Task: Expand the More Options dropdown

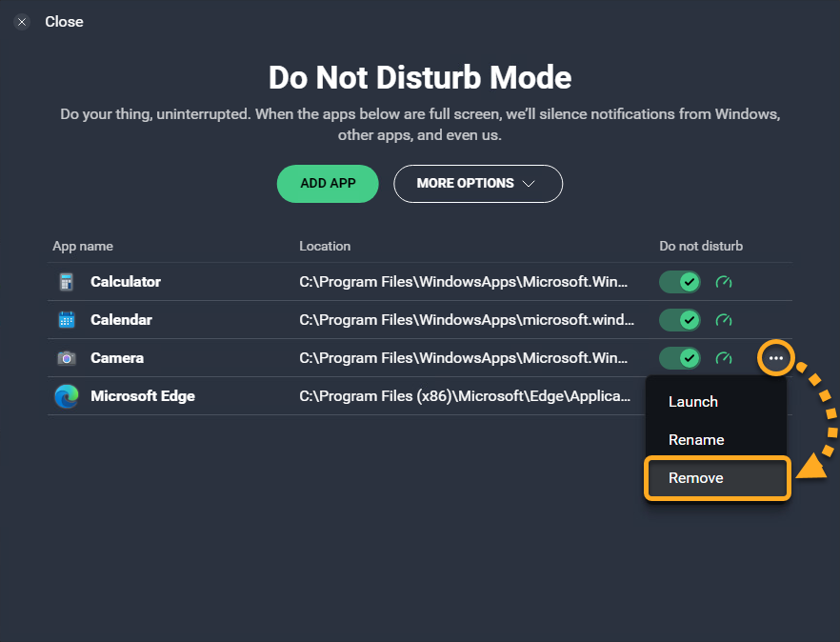Action: tap(477, 184)
